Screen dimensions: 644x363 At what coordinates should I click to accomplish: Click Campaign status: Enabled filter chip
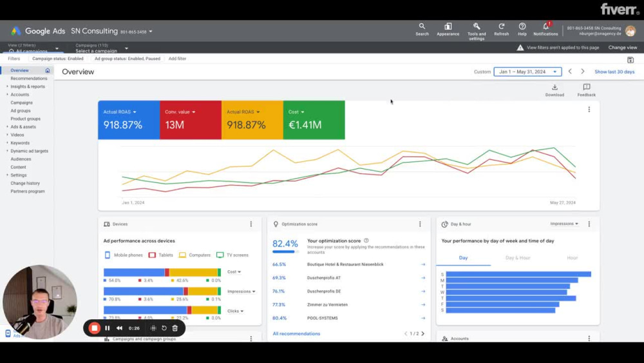pyautogui.click(x=57, y=59)
